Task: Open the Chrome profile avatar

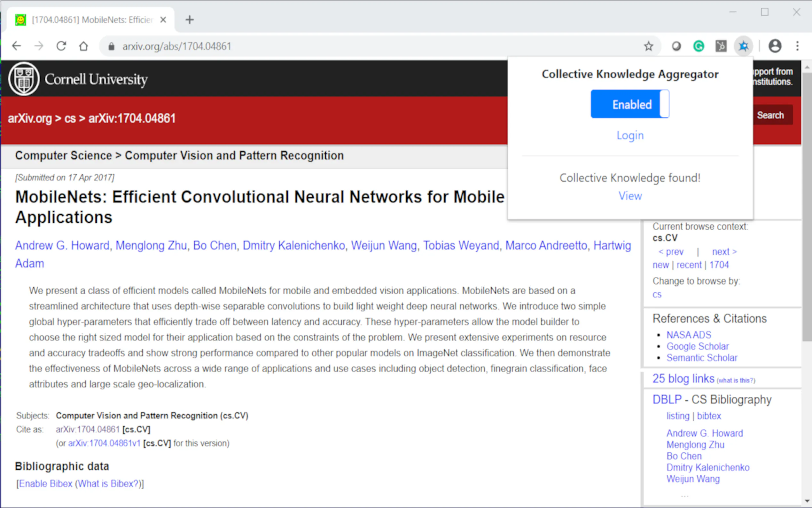Action: pos(775,46)
